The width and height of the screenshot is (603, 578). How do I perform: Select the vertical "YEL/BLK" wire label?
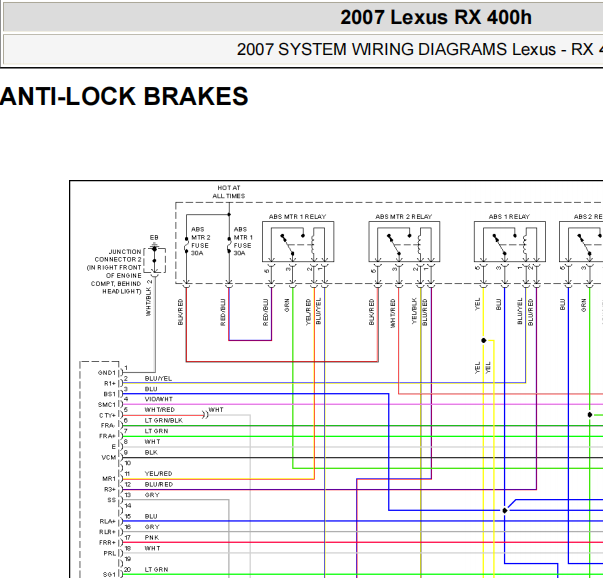click(x=414, y=311)
